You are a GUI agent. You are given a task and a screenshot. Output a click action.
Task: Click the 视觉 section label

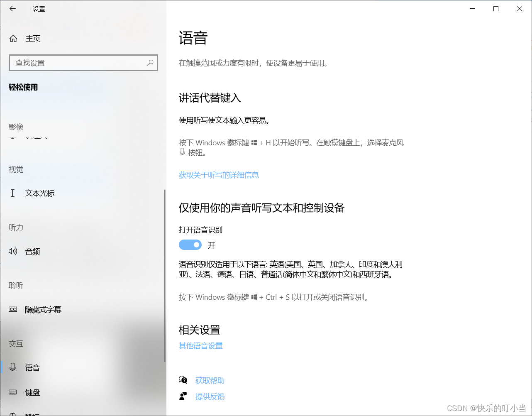(x=16, y=169)
